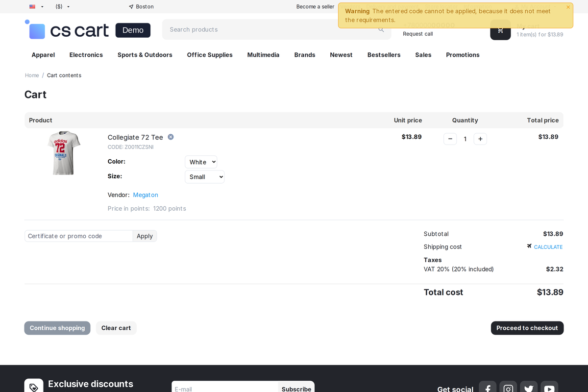Image resolution: width=588 pixels, height=392 pixels.
Task: Increase quantity with the plus button
Action: point(480,139)
